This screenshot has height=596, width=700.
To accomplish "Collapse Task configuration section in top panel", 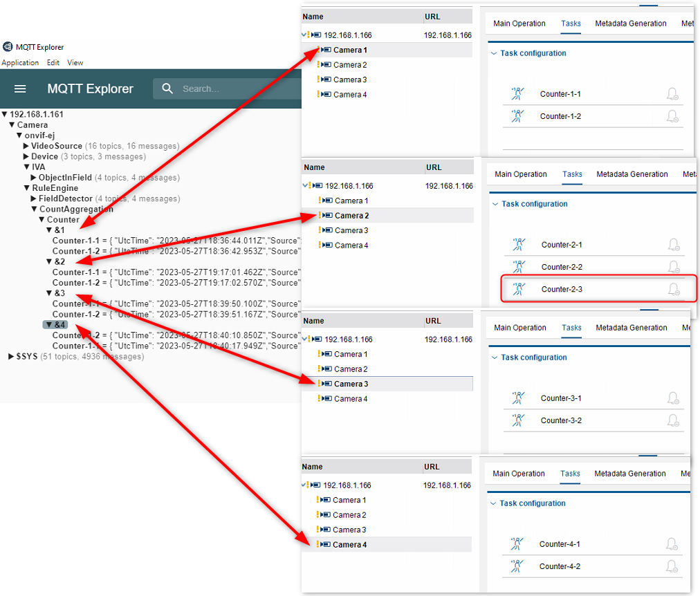I will coord(494,53).
